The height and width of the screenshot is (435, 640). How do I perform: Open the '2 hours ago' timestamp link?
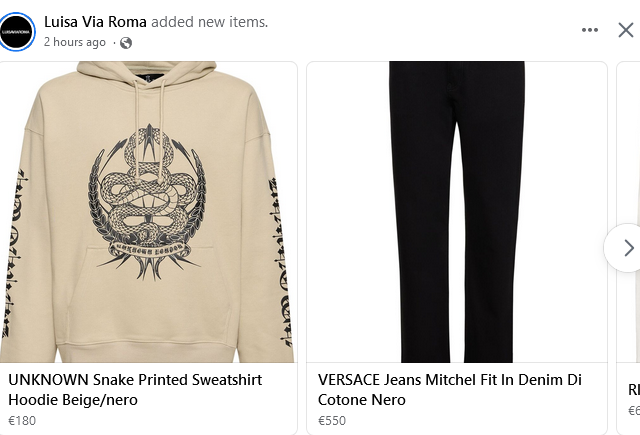75,42
